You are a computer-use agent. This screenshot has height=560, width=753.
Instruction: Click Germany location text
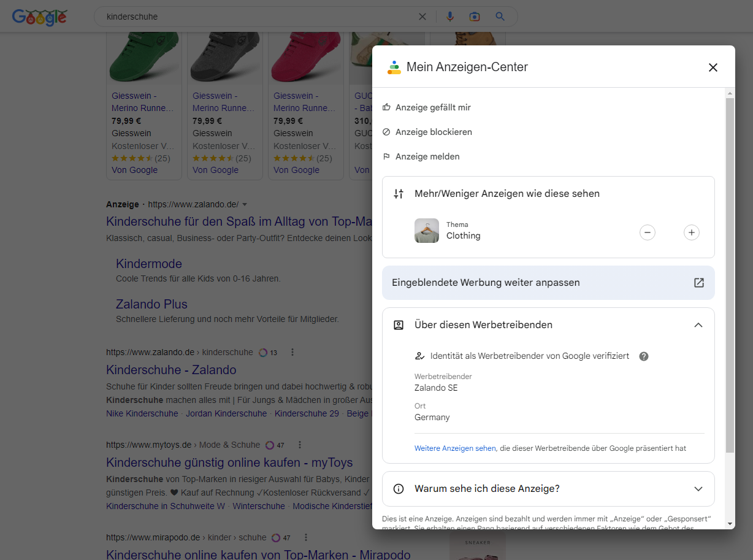pyautogui.click(x=432, y=417)
